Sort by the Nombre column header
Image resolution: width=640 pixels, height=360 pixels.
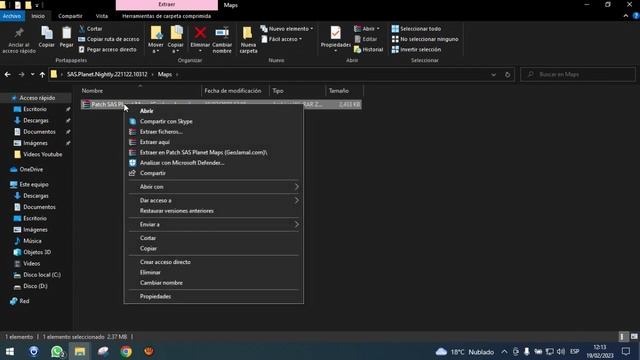pos(140,91)
